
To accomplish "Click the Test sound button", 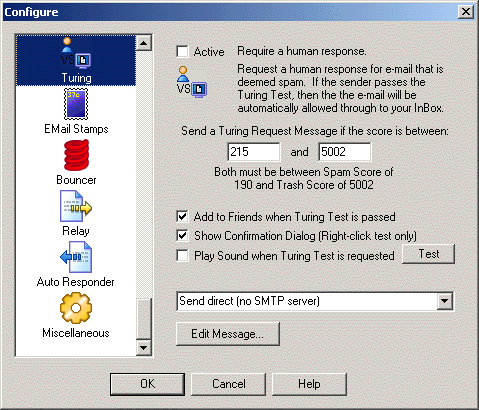I will coord(429,254).
